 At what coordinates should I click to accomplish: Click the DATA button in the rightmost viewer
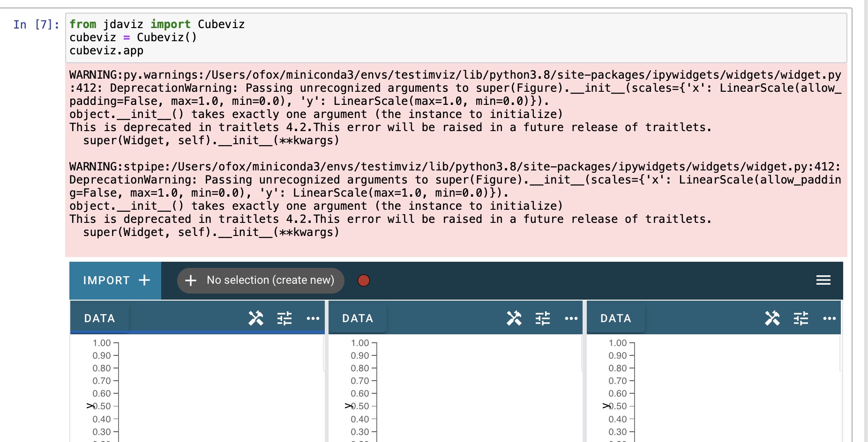pos(615,318)
